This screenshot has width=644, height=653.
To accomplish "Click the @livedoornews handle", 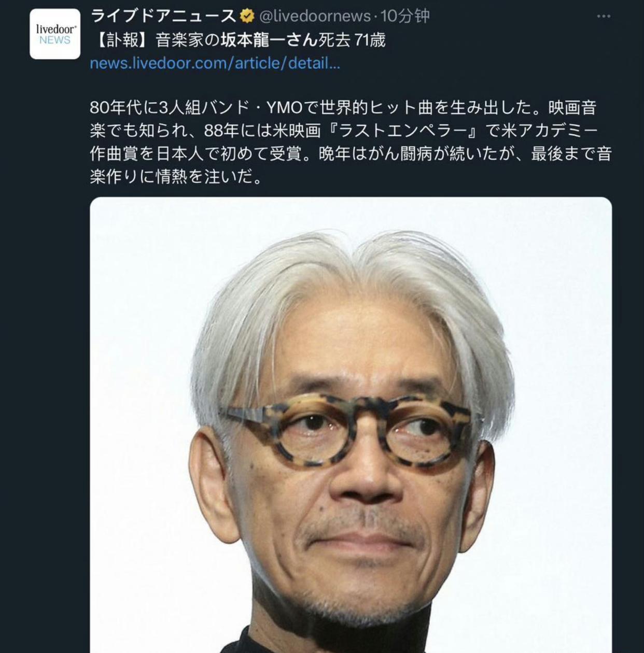I will (x=314, y=16).
